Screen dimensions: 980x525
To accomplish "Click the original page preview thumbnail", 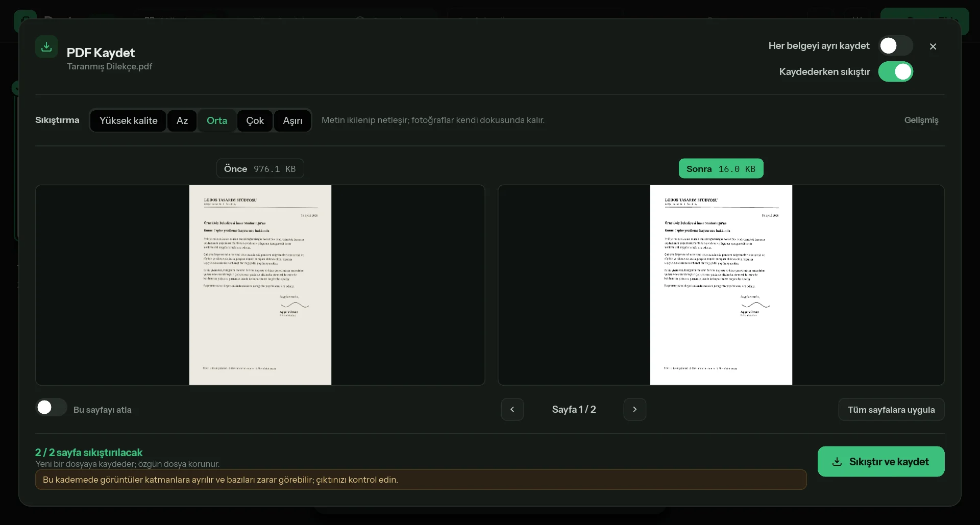I will (260, 285).
